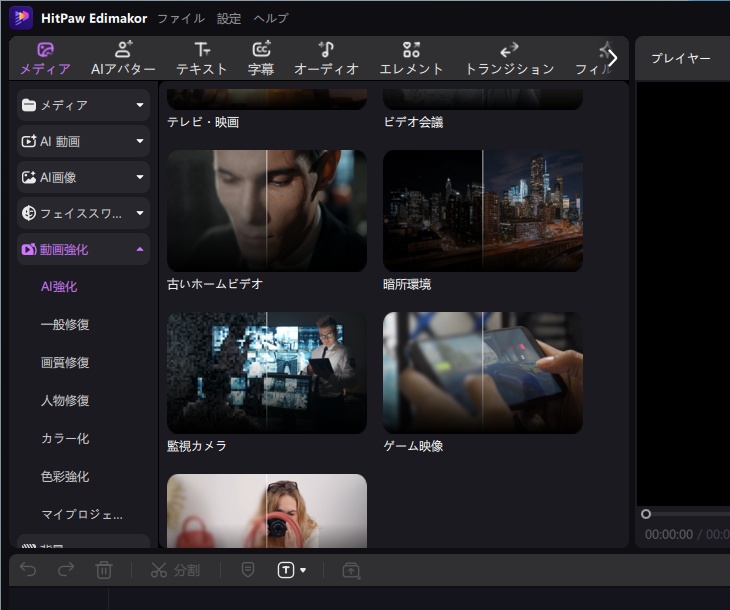Click the HitPaw Edimakor logo icon
Screen dimensions: 730x610
click(21, 18)
